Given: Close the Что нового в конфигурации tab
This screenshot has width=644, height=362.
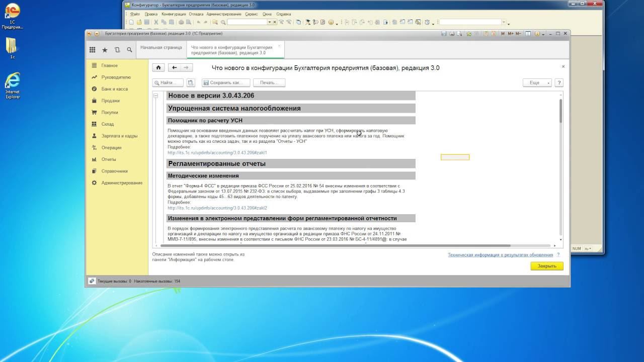Looking at the screenshot, I should click(x=279, y=46).
